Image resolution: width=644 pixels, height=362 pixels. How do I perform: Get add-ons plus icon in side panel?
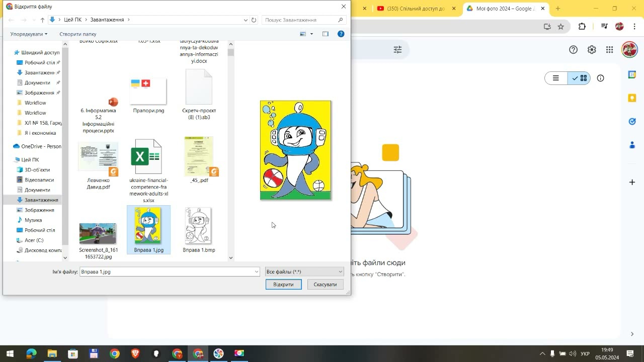point(632,182)
